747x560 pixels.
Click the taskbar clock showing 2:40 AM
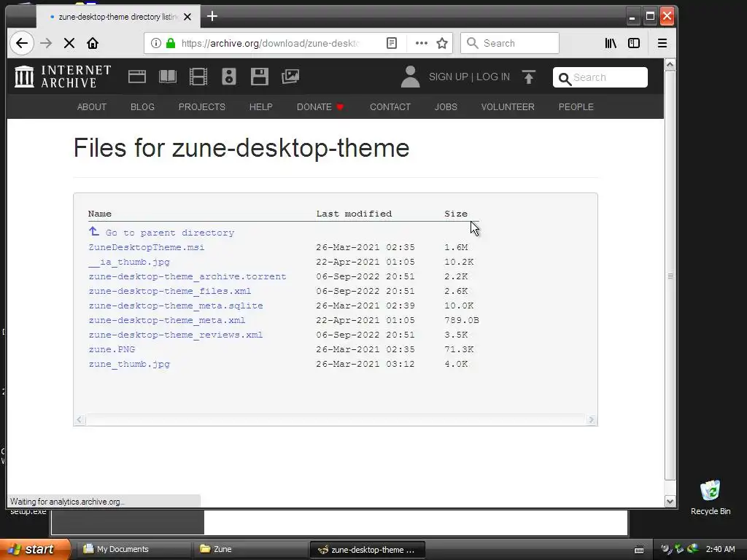point(720,549)
